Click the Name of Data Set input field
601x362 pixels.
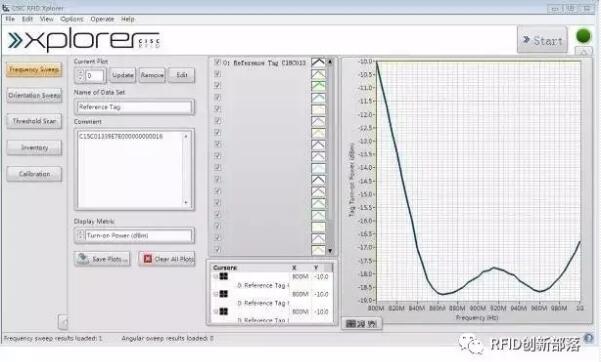(x=134, y=107)
